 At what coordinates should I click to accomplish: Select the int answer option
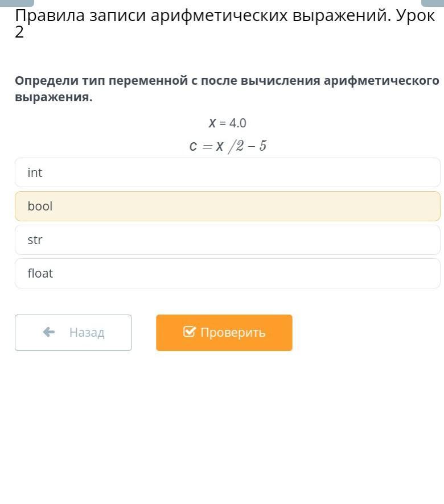[228, 172]
